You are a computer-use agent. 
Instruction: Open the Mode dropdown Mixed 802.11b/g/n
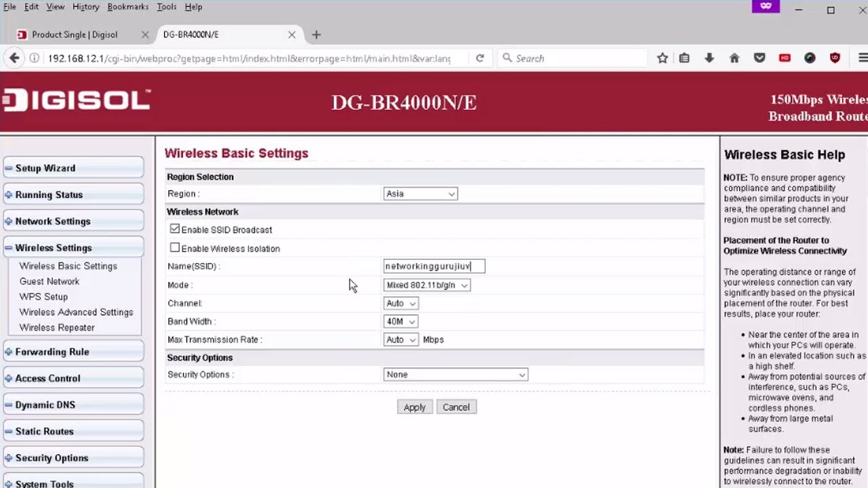coord(427,285)
